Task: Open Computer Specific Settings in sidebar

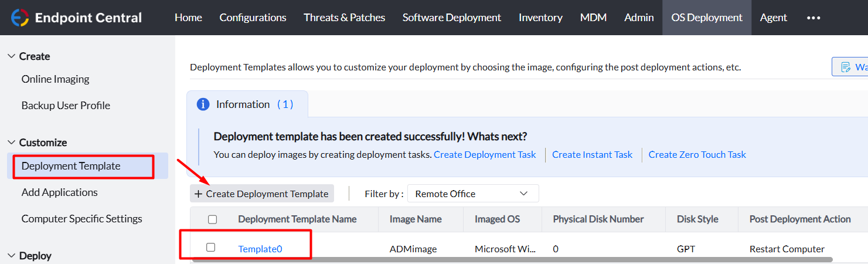Action: pyautogui.click(x=81, y=219)
